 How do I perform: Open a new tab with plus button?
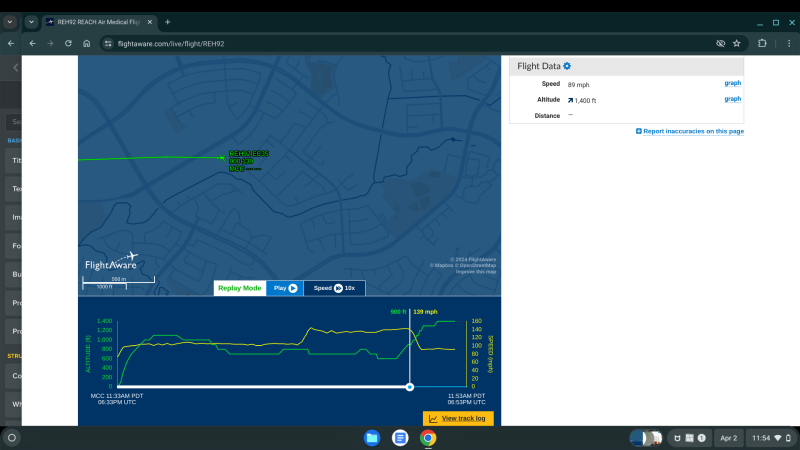tap(167, 22)
